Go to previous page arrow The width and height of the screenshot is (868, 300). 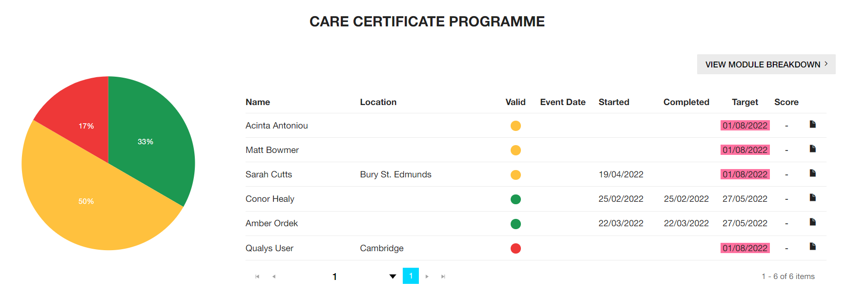pos(274,277)
